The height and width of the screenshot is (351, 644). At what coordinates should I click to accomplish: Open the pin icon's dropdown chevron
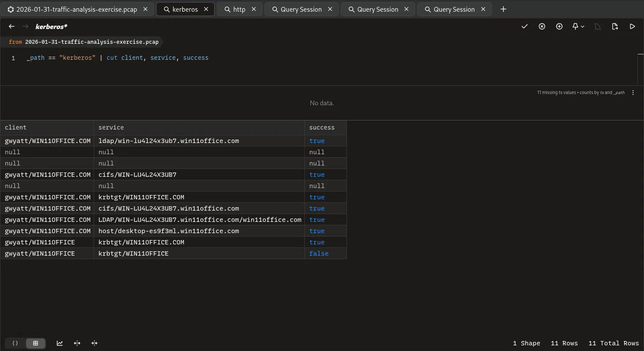582,26
